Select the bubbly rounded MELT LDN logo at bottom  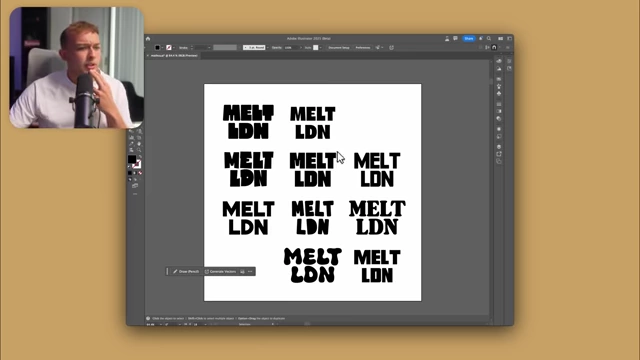click(313, 266)
